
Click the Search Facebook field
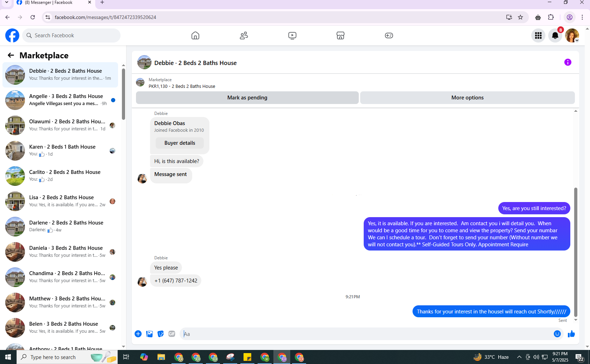[x=71, y=35]
